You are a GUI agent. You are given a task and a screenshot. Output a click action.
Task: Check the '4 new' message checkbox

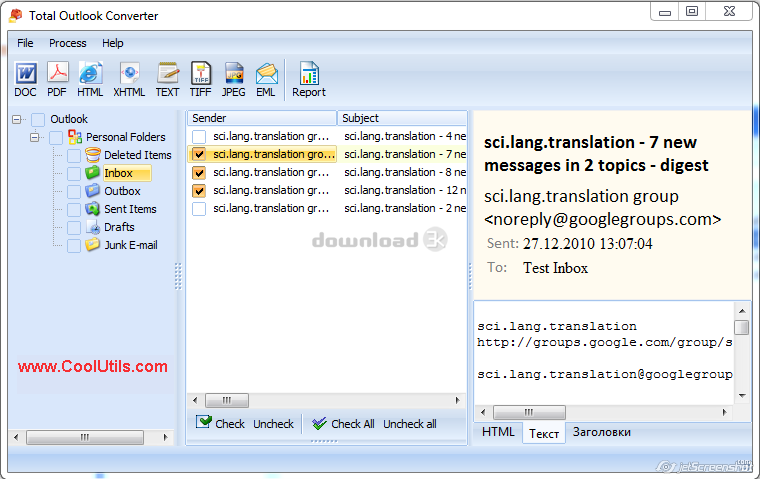(199, 137)
